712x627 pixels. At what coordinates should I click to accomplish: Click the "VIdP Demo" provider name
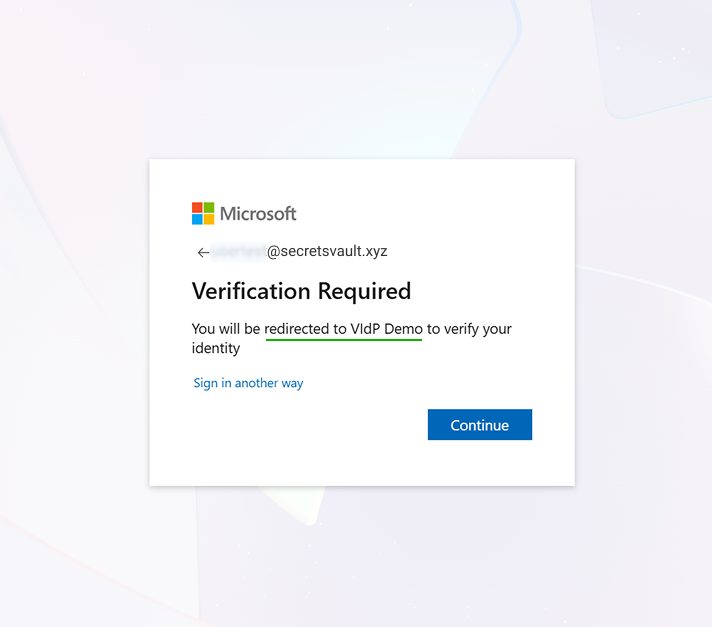(386, 328)
